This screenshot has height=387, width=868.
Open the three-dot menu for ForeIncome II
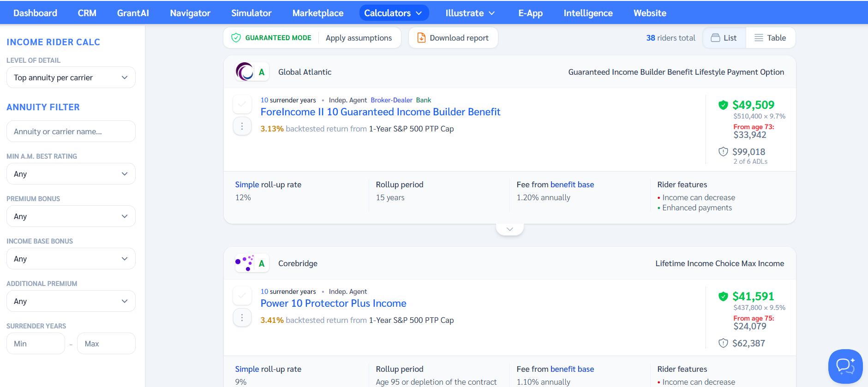(x=242, y=126)
